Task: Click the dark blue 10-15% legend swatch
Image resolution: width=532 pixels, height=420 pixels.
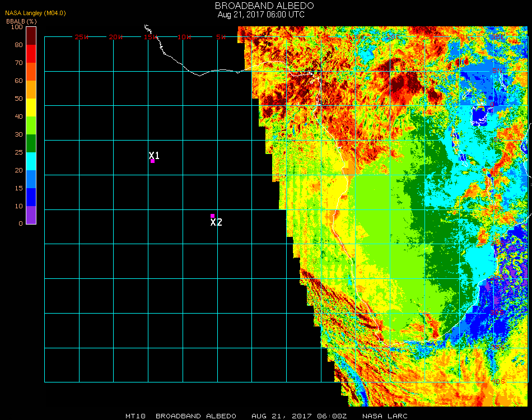Action: coord(31,197)
